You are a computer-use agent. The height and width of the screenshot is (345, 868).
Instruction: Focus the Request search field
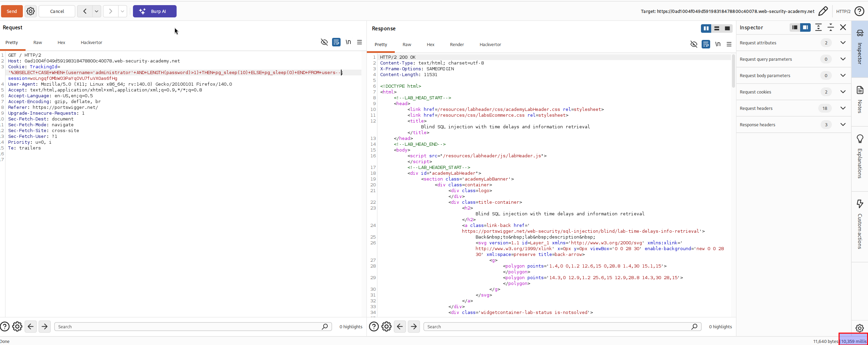pos(193,327)
